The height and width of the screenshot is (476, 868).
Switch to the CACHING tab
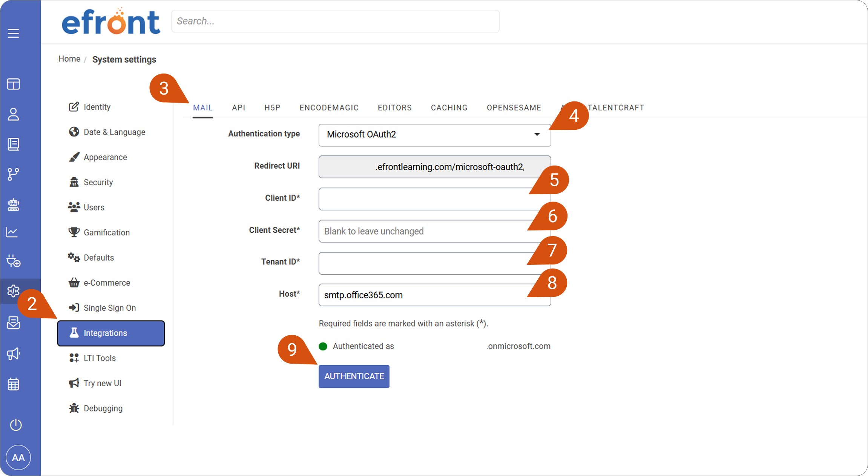click(x=449, y=108)
